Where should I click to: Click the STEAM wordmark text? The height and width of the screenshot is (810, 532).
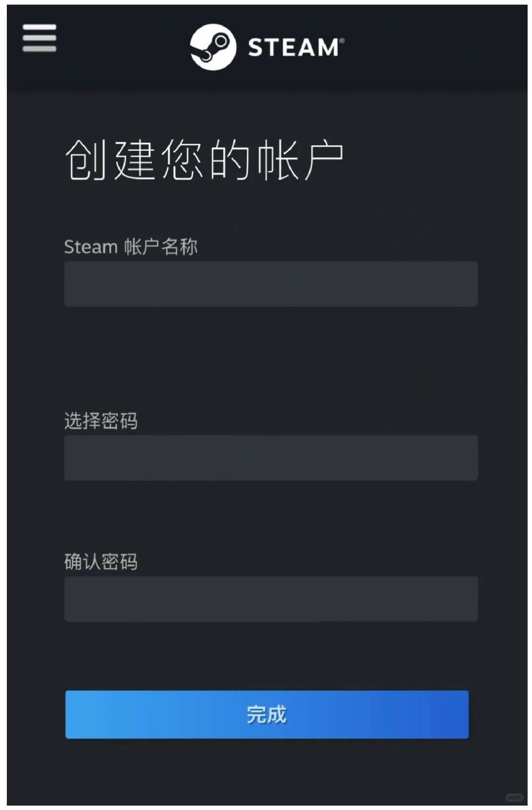[293, 48]
